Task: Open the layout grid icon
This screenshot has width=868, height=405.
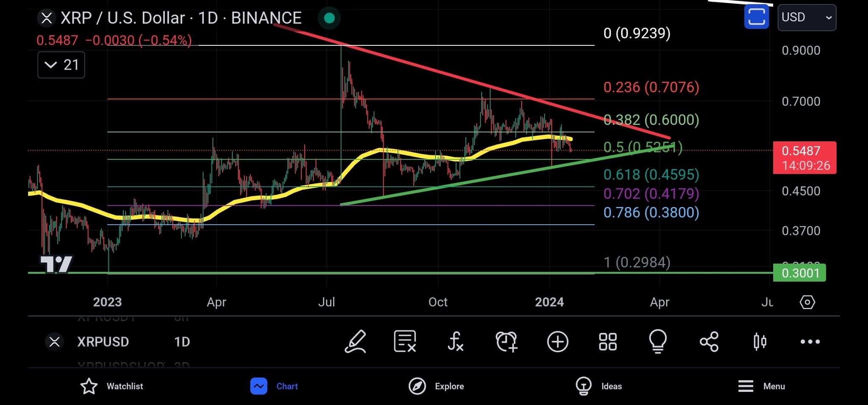Action: 608,341
